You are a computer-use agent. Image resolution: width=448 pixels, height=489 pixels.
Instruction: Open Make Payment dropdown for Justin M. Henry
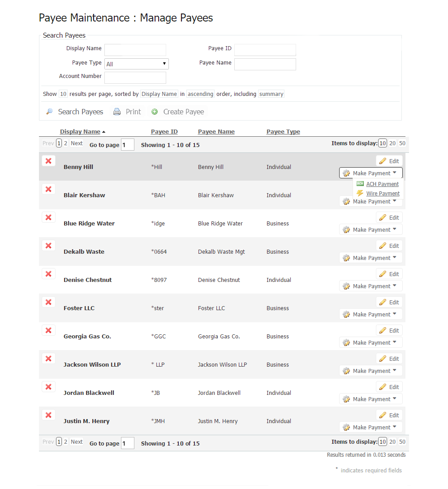click(x=371, y=427)
